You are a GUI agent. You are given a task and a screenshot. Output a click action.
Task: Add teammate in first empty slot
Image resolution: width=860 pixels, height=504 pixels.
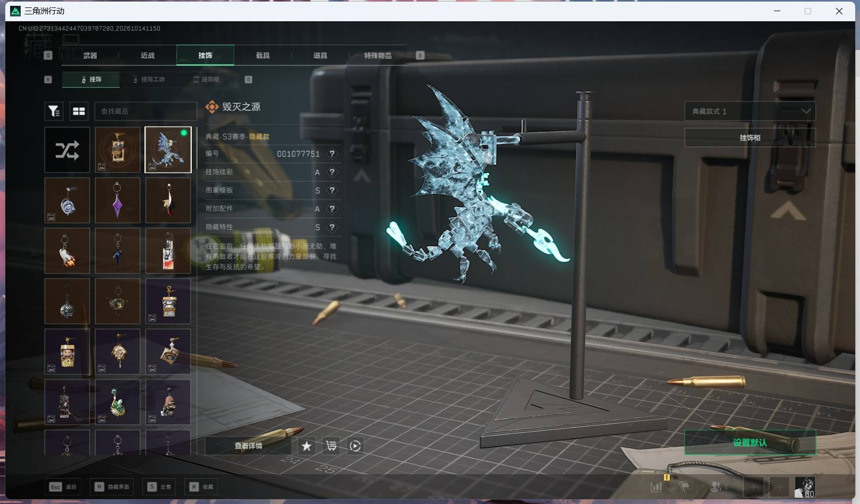point(753,486)
